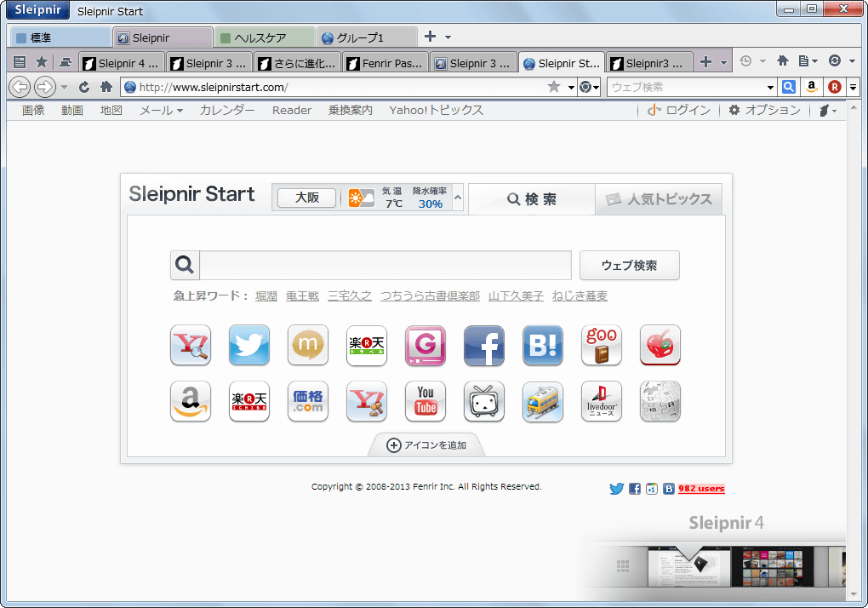Reload the current page
This screenshot has width=868, height=608.
tap(84, 87)
